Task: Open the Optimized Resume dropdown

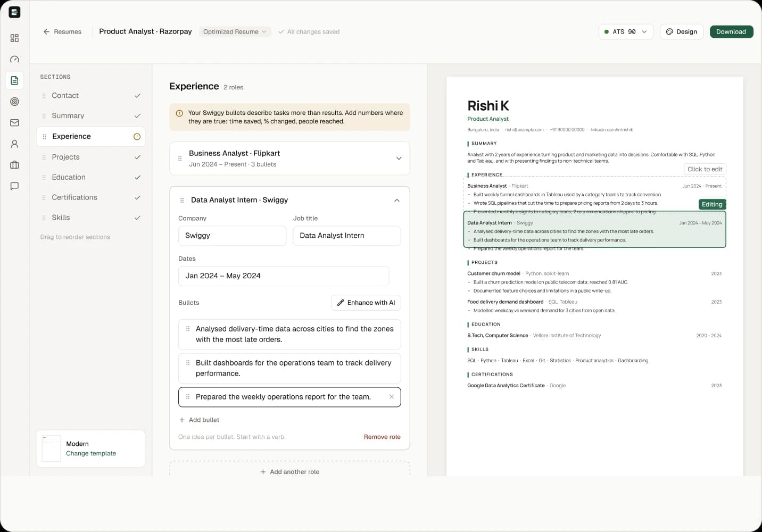Action: pyautogui.click(x=235, y=32)
